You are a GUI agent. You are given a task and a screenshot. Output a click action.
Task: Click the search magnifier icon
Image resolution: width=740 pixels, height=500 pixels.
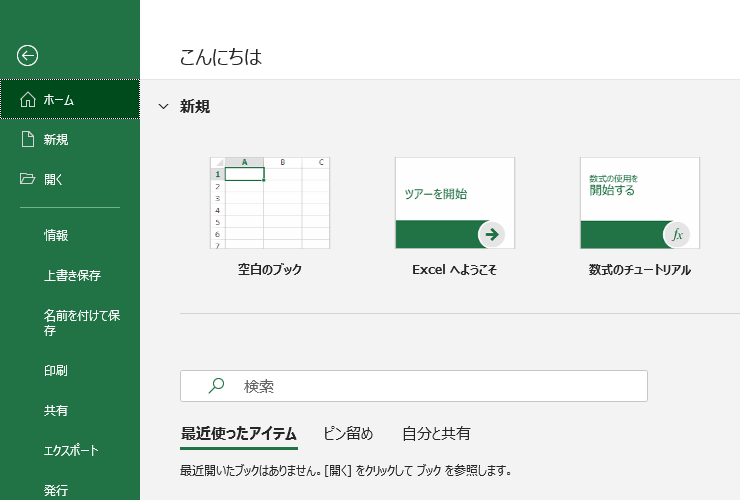click(216, 386)
